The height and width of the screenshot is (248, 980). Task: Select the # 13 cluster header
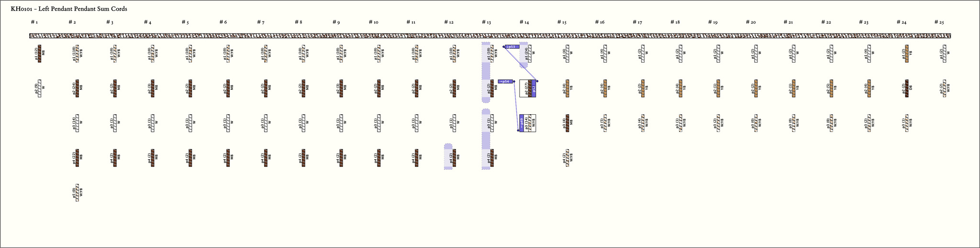[x=486, y=22]
